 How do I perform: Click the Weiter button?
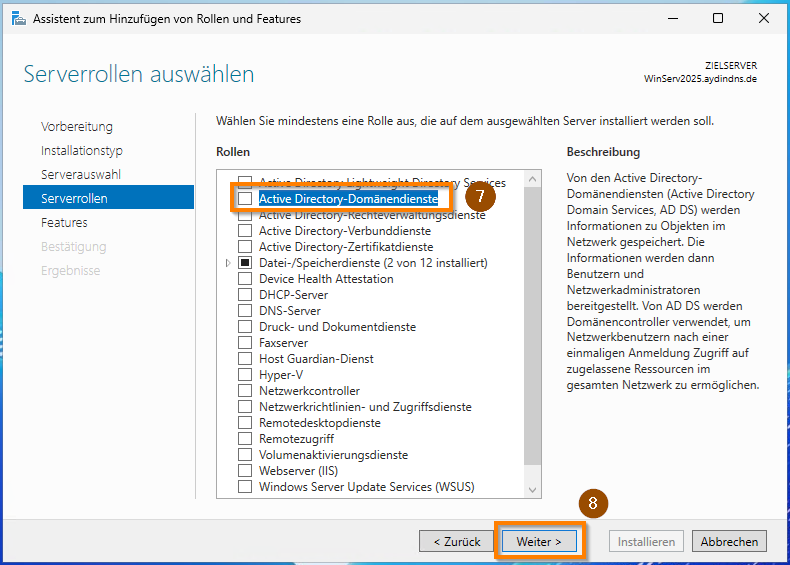(x=539, y=542)
